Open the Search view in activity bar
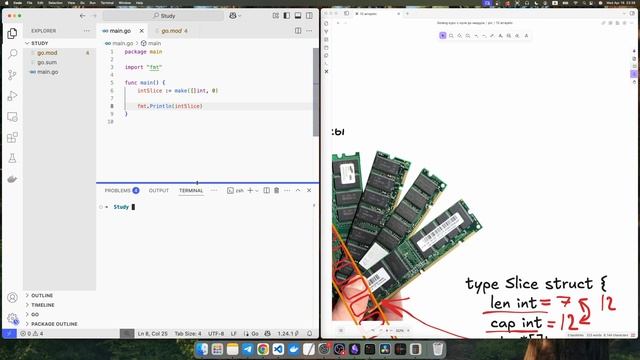 tap(12, 54)
